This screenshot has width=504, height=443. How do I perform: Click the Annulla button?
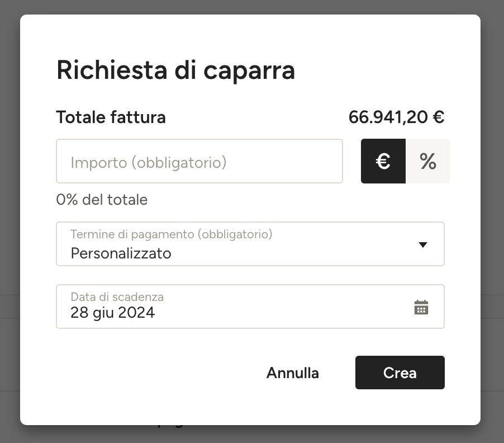[292, 373]
